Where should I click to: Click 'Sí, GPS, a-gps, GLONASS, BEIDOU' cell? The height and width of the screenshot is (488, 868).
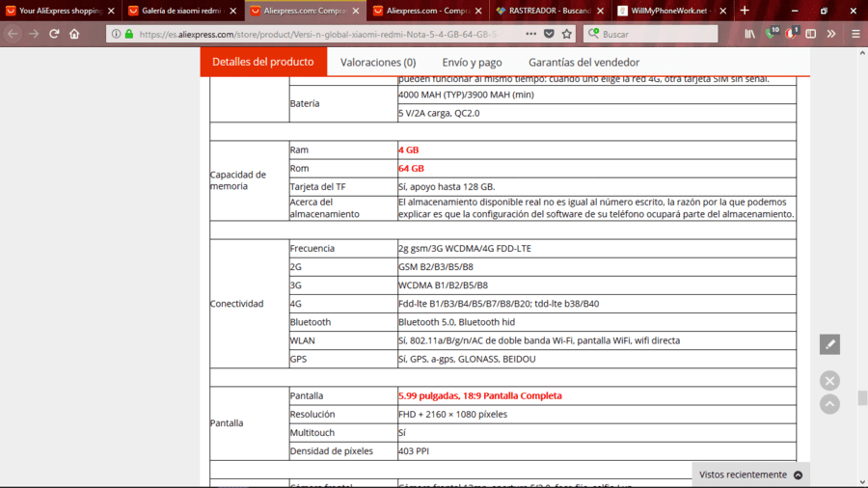(597, 359)
